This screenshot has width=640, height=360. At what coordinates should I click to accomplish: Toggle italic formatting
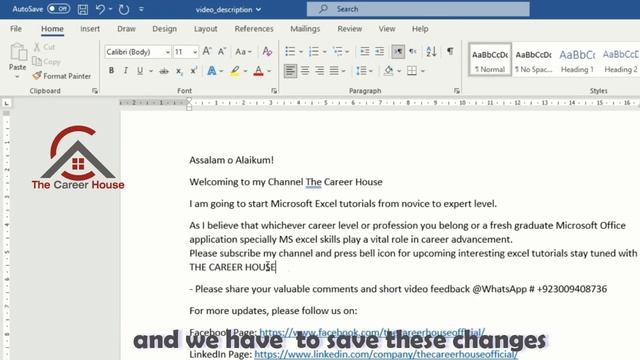click(125, 71)
